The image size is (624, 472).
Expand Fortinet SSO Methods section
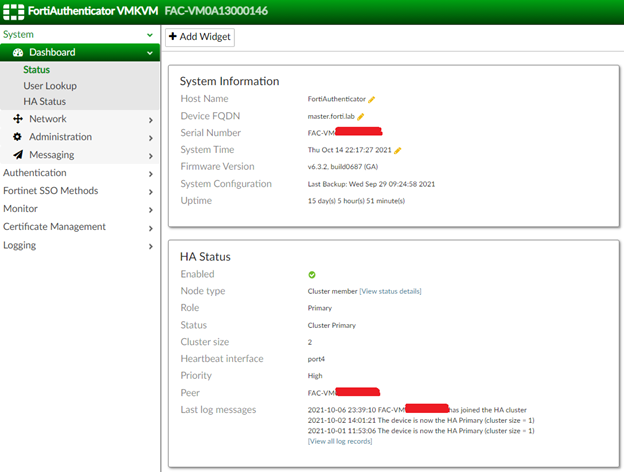click(150, 191)
